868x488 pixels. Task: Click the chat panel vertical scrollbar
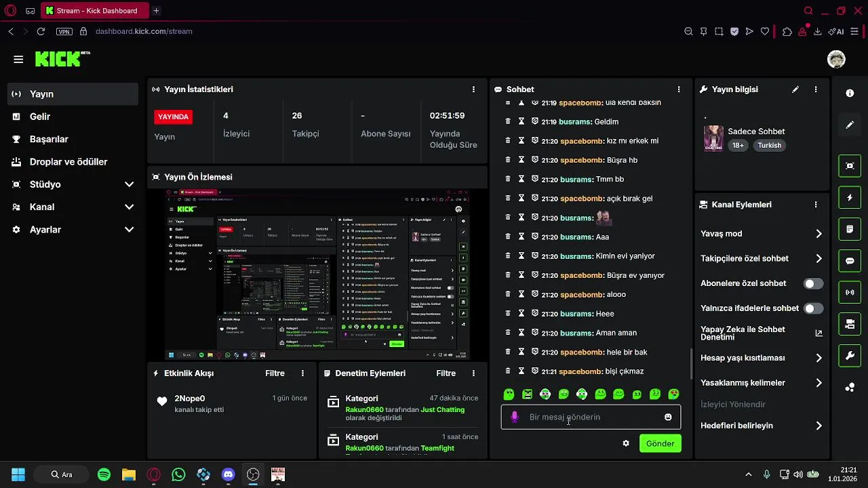[x=691, y=364]
